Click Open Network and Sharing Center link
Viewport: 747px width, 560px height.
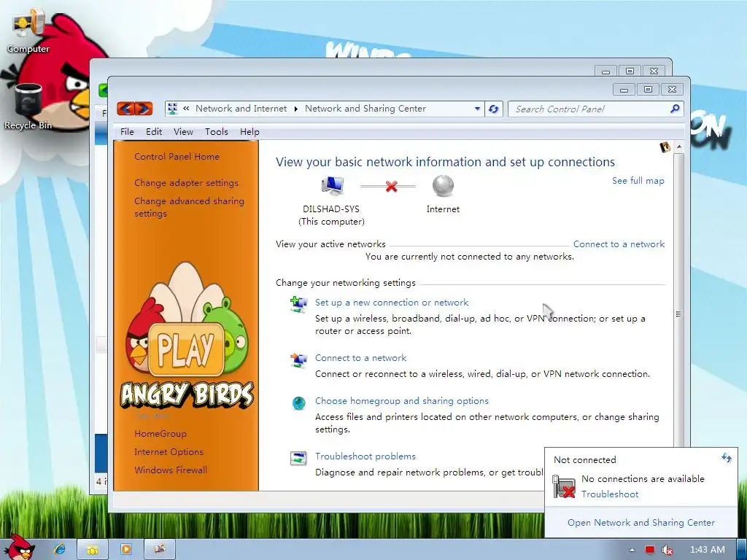click(x=641, y=523)
